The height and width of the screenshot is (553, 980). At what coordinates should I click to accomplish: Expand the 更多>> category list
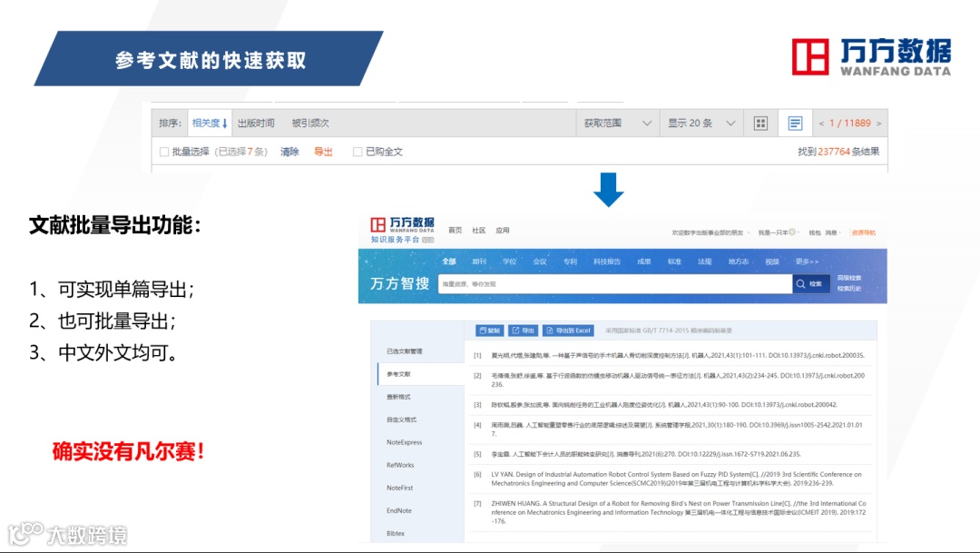(x=807, y=262)
